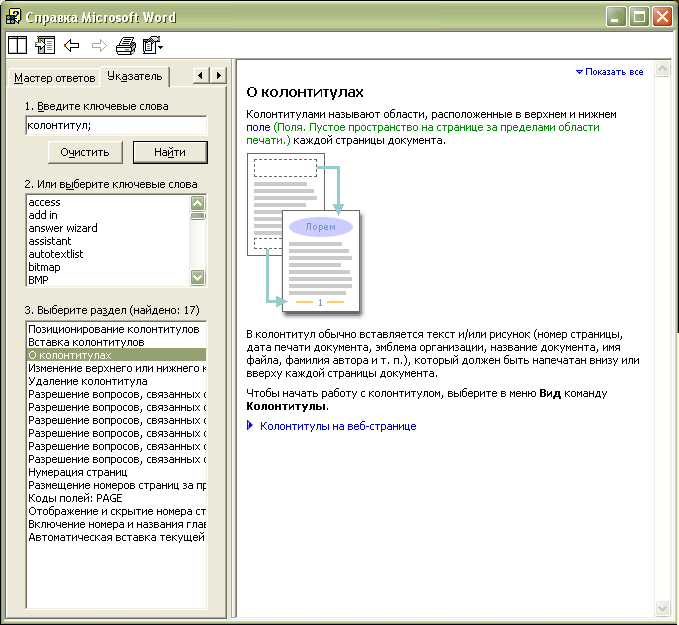
Task: Click the header/footer illustration image
Action: (304, 234)
